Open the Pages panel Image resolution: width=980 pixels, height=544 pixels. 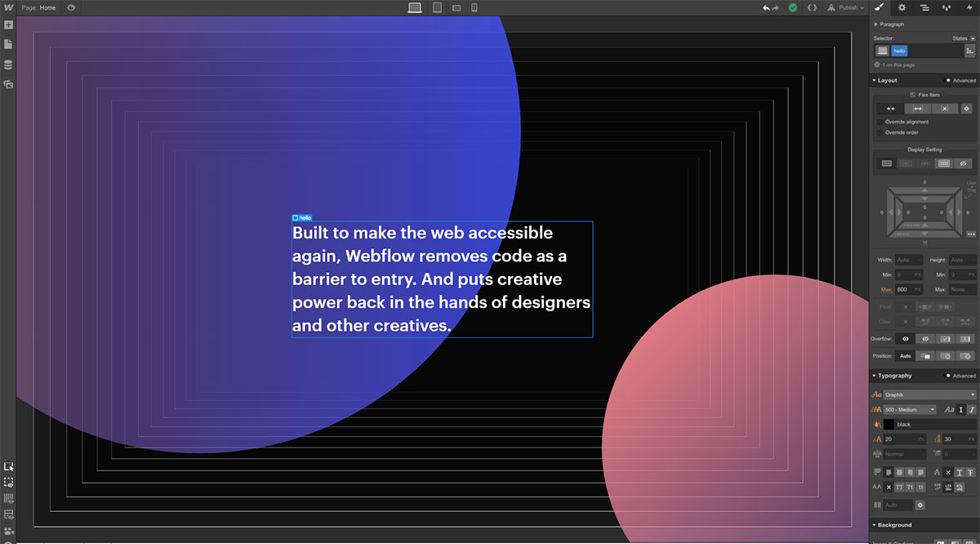pyautogui.click(x=8, y=44)
